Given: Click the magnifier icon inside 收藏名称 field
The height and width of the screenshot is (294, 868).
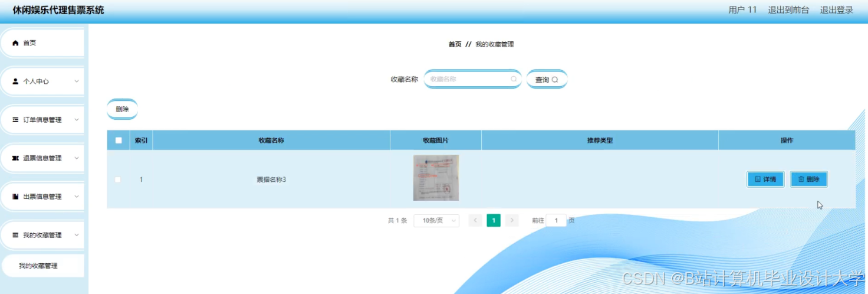Looking at the screenshot, I should tap(514, 79).
